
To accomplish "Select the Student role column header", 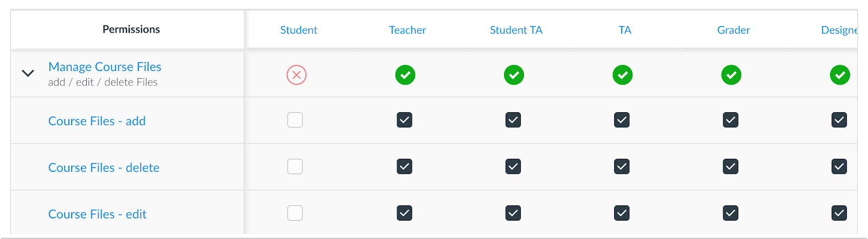I will coord(298,30).
